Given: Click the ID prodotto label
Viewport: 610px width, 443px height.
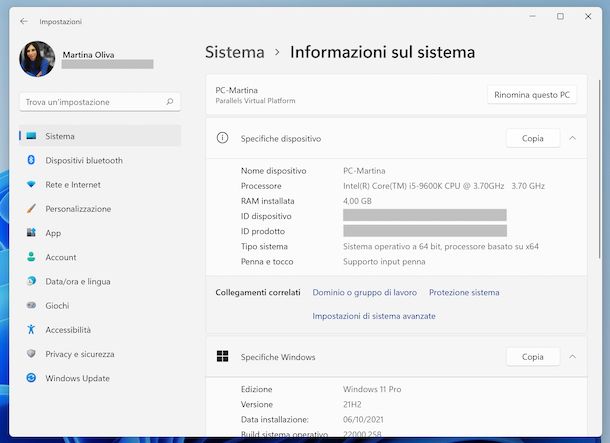Looking at the screenshot, I should [263, 231].
